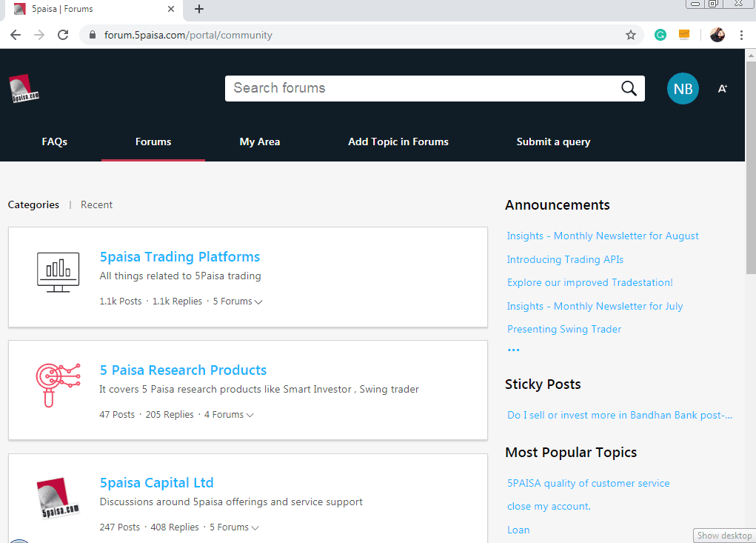Open the close my account topic
This screenshot has height=543, width=756.
pos(549,507)
